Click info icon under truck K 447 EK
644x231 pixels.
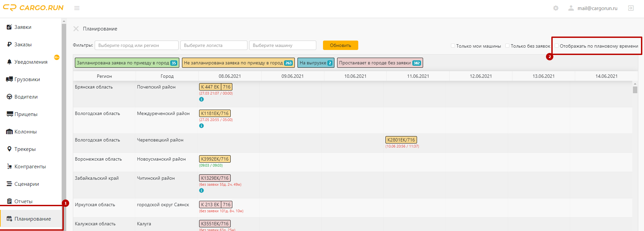click(201, 99)
